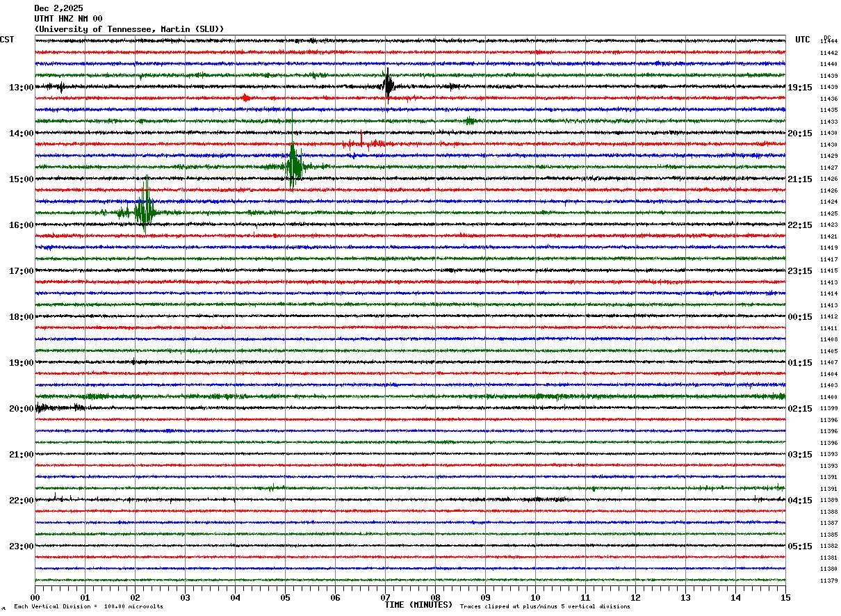Click the '19:15' UTC time label

800,87
